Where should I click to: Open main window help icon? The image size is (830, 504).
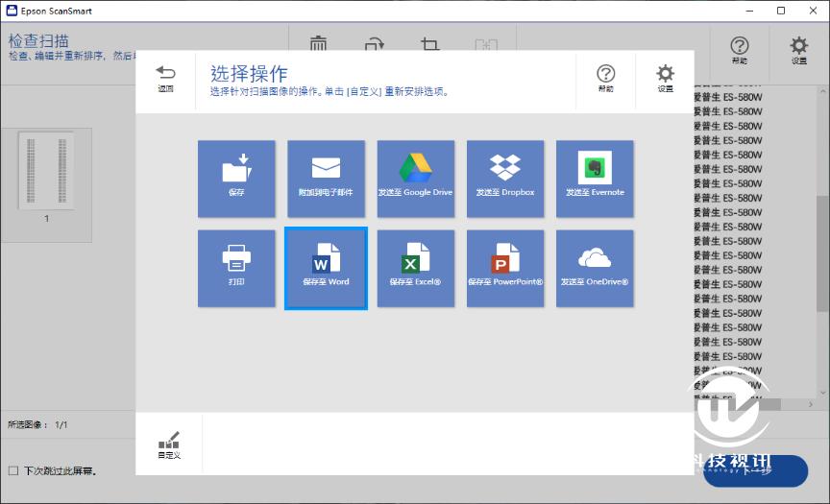coord(740,50)
